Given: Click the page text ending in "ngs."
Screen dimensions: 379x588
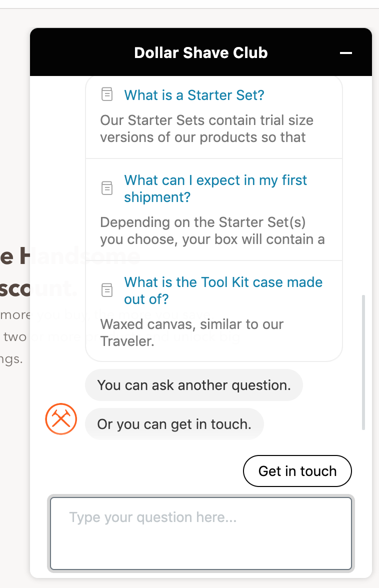Looking at the screenshot, I should click(11, 359).
